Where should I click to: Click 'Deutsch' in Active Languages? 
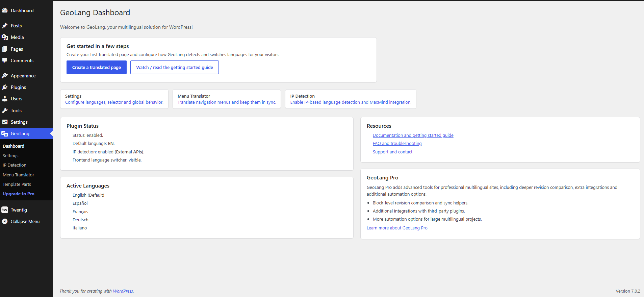pos(80,220)
